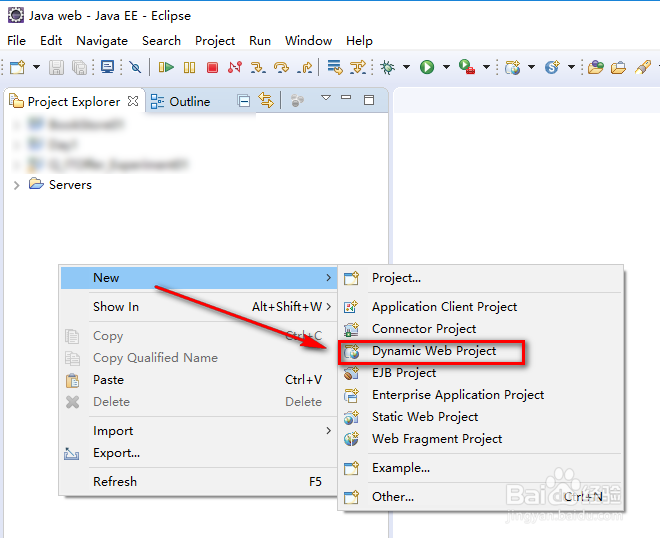Image resolution: width=660 pixels, height=538 pixels.
Task: Open the Debug dropdown arrow
Action: pyautogui.click(x=406, y=67)
